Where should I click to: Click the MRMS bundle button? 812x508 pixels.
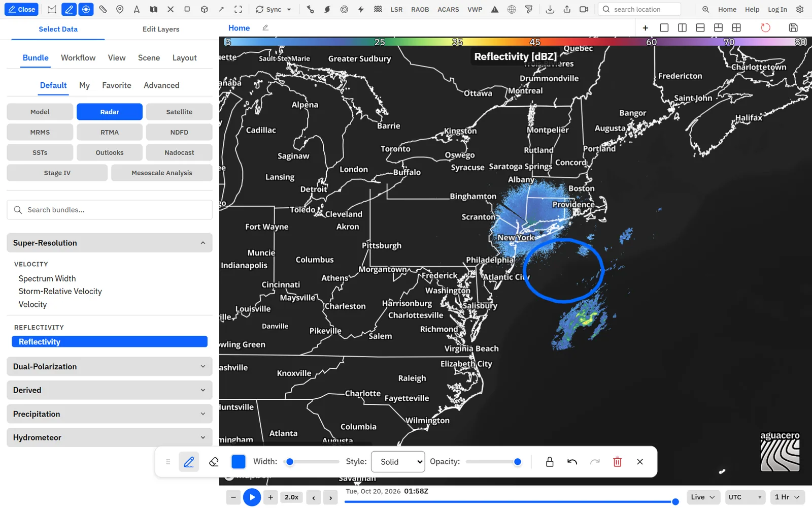click(40, 132)
